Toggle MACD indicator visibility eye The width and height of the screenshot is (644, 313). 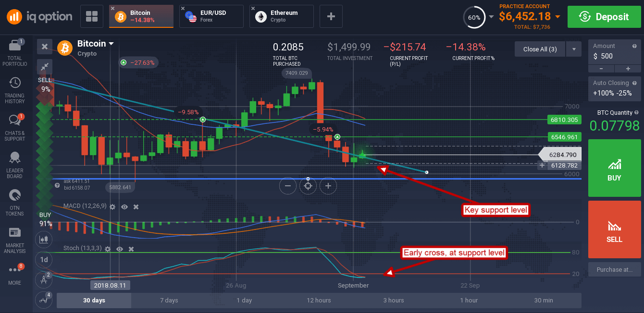coord(124,206)
